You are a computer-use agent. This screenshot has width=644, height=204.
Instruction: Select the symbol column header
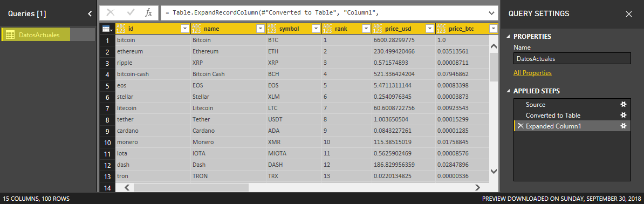pos(293,29)
